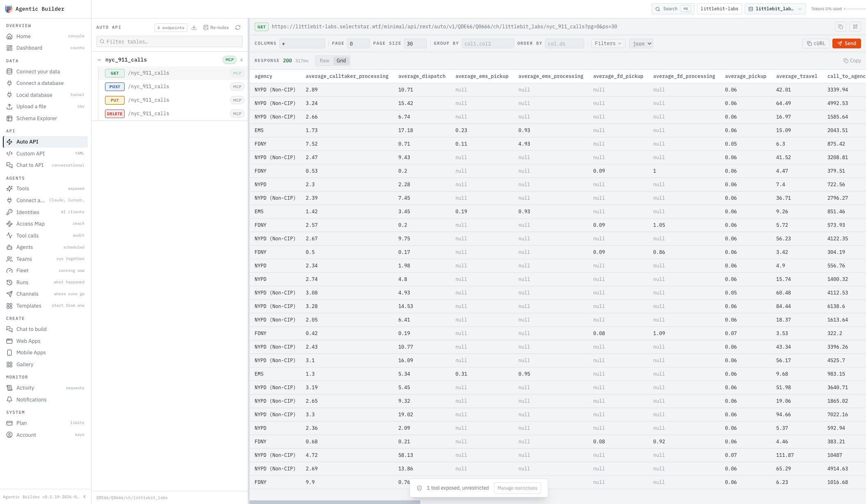The image size is (866, 504).
Task: Click the Agents robot icon
Action: coord(9,247)
